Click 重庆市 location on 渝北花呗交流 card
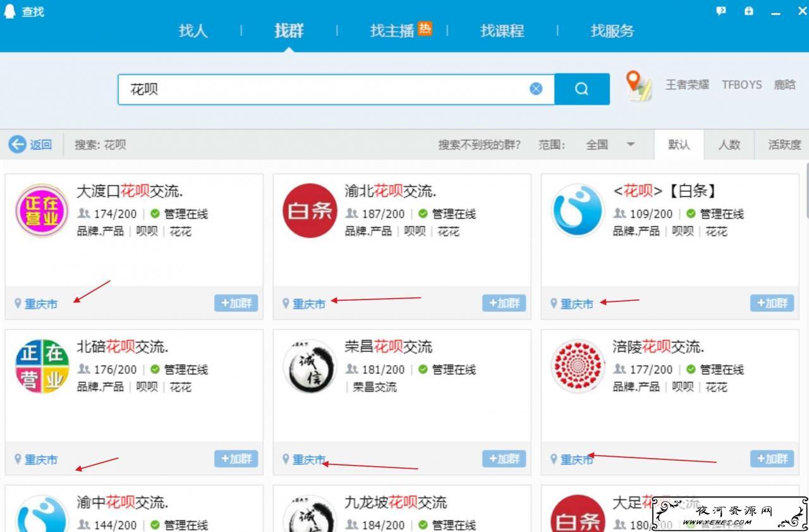The image size is (809, 532). [x=309, y=304]
